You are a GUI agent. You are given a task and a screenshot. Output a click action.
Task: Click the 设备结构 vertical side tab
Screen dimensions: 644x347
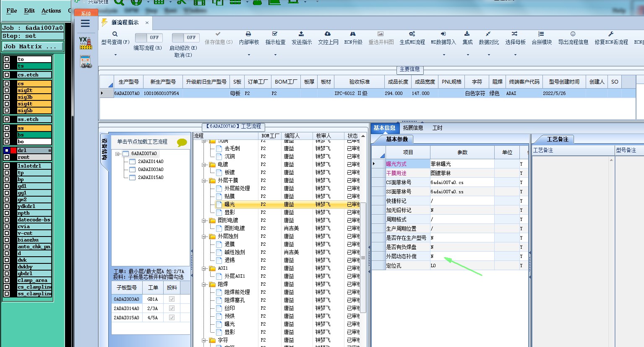[104, 149]
